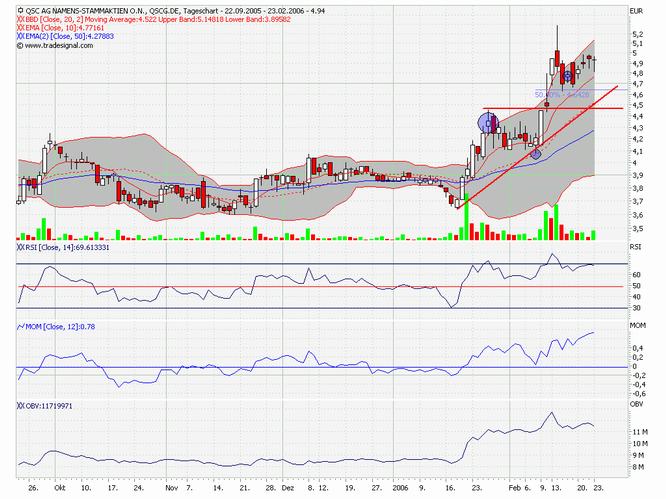Image resolution: width=666 pixels, height=499 pixels.
Task: Click the blue EMA(2) legend icon
Action: pos(20,37)
